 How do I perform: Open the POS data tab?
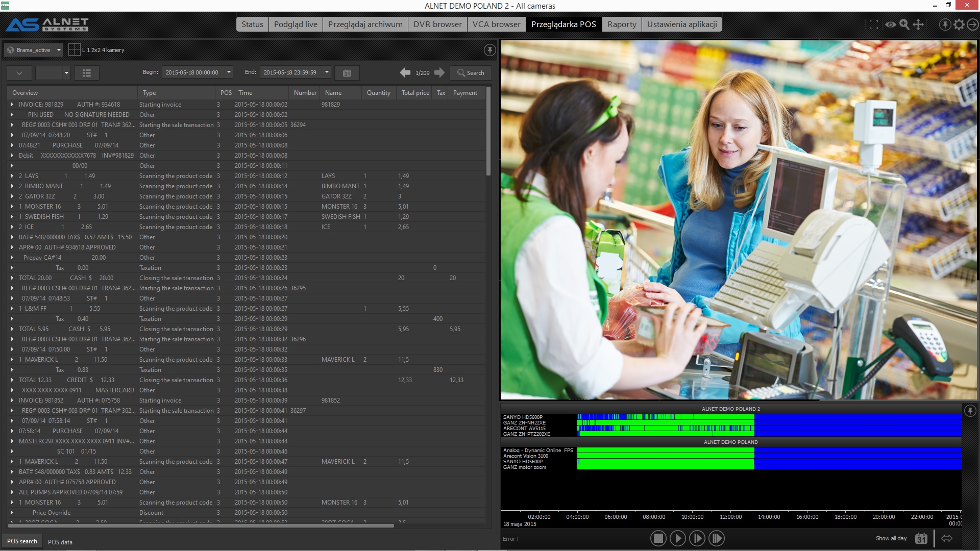pyautogui.click(x=60, y=542)
